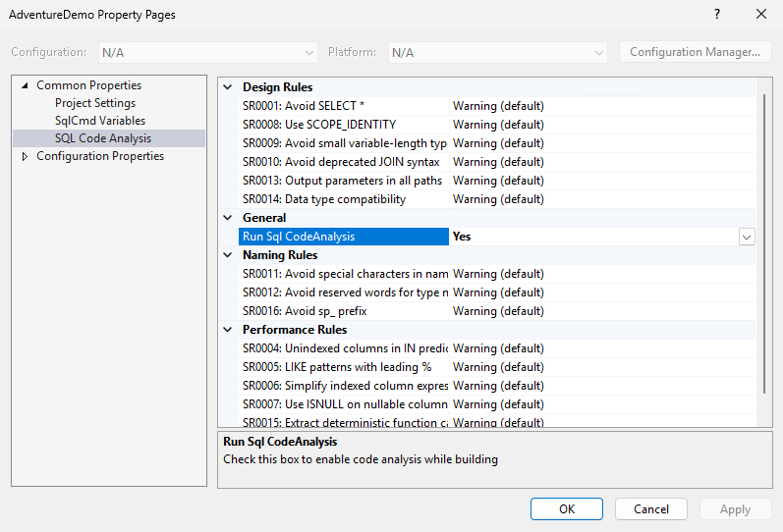Select Project Settings in the tree
This screenshot has height=532, width=783.
[x=95, y=103]
